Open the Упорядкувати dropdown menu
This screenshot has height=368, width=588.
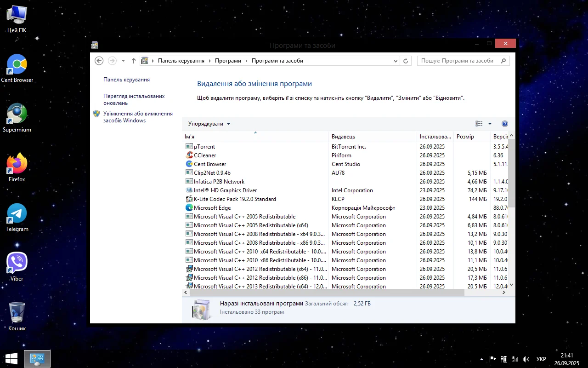point(209,124)
